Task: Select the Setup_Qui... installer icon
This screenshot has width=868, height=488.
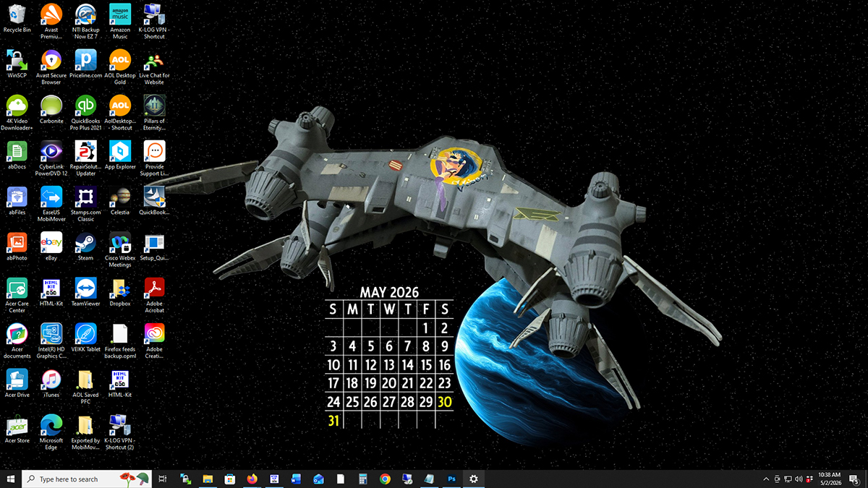Action: click(x=154, y=247)
